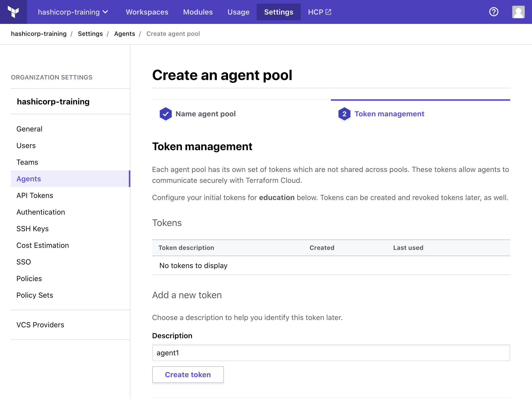Viewport: 532px width, 399px height.
Task: Open General organization settings
Action: (70, 129)
